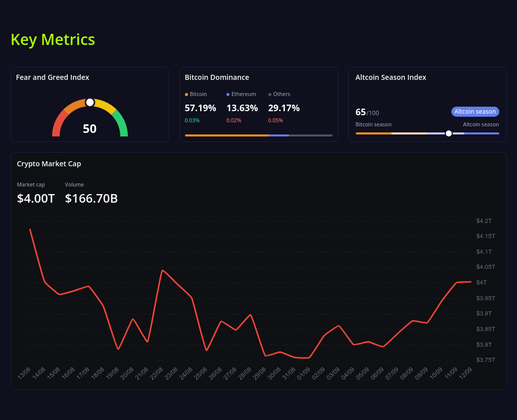Select the $166.70B volume value
This screenshot has height=420, width=517.
[x=91, y=199]
